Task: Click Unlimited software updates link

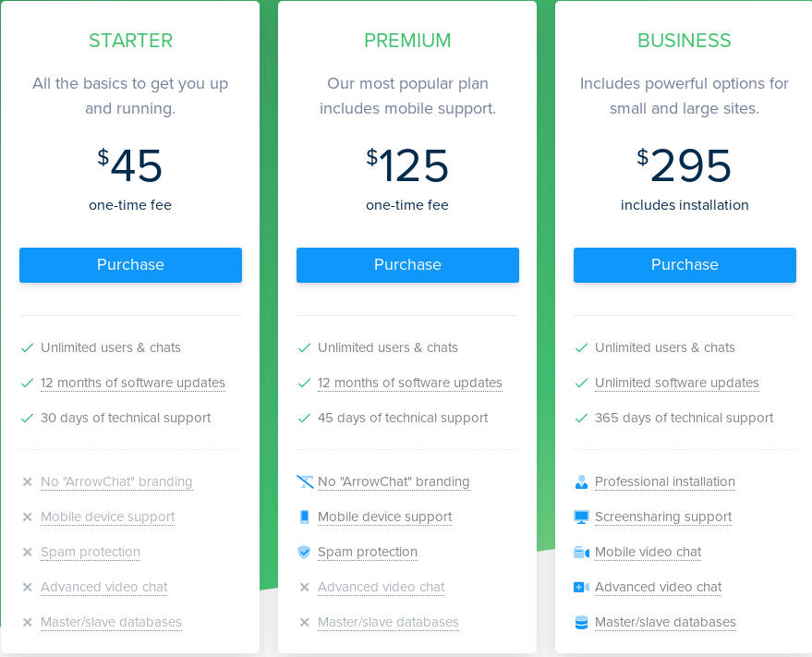Action: tap(677, 383)
